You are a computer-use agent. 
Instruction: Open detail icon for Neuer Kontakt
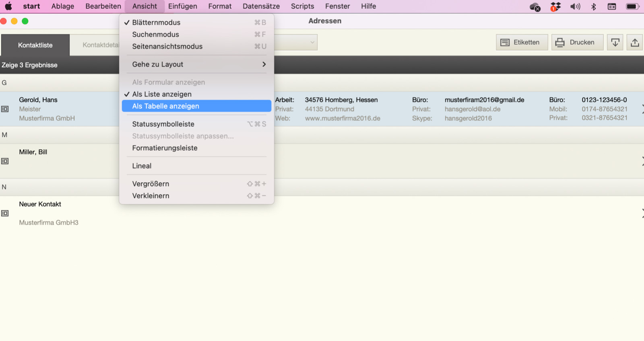coord(5,214)
